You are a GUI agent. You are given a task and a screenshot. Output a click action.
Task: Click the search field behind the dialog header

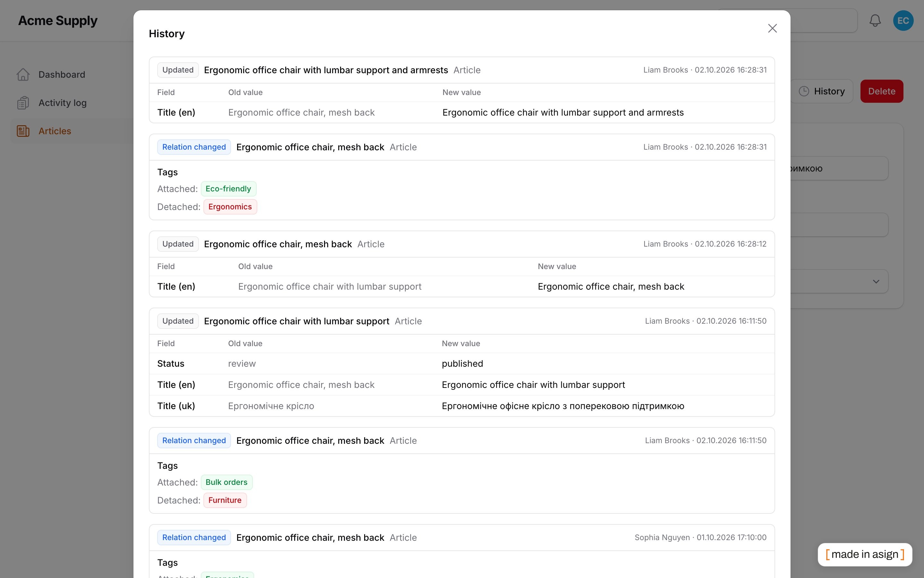coord(824,20)
